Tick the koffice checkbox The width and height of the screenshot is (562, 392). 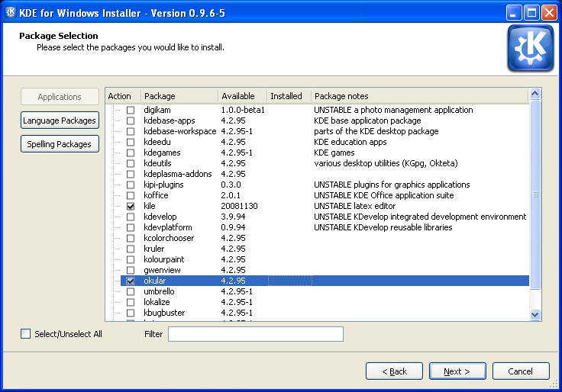point(131,195)
